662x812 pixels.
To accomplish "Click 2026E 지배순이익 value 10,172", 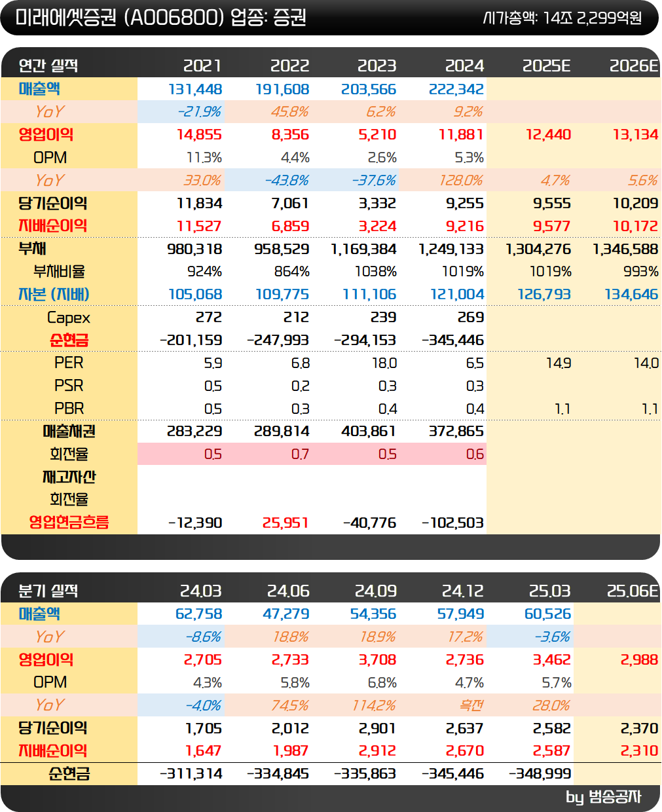I will 636,227.
